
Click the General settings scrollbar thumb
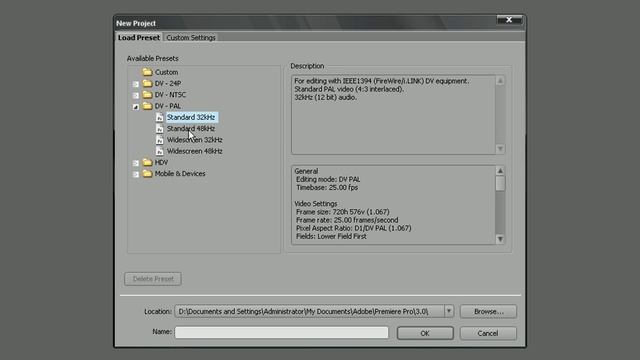500,183
